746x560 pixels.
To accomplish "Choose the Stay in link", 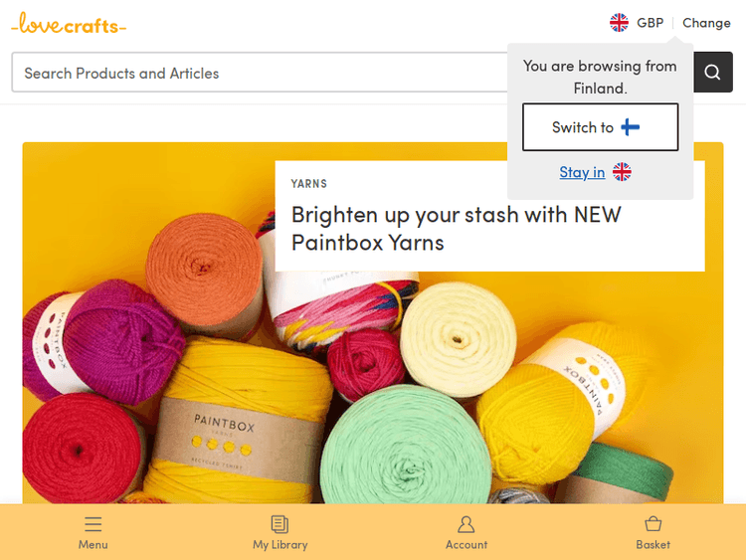I will 582,172.
